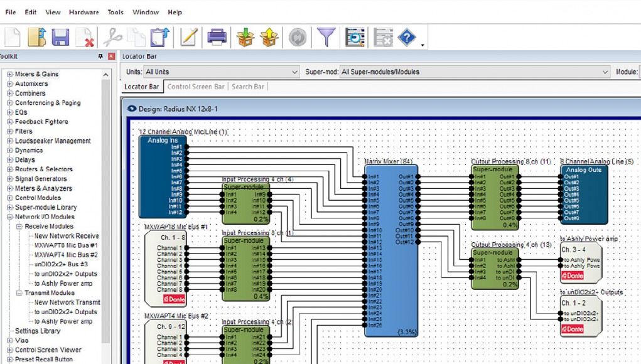Open the Tools menu
The height and width of the screenshot is (364, 641).
click(x=116, y=13)
